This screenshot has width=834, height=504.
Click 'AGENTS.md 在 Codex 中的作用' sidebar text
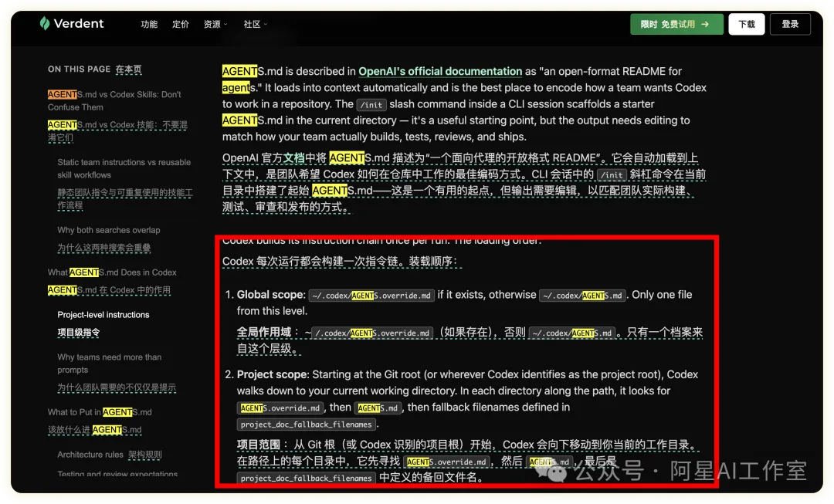109,290
